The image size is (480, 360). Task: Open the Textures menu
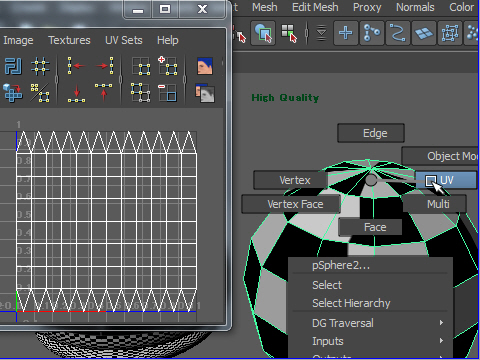(x=69, y=40)
